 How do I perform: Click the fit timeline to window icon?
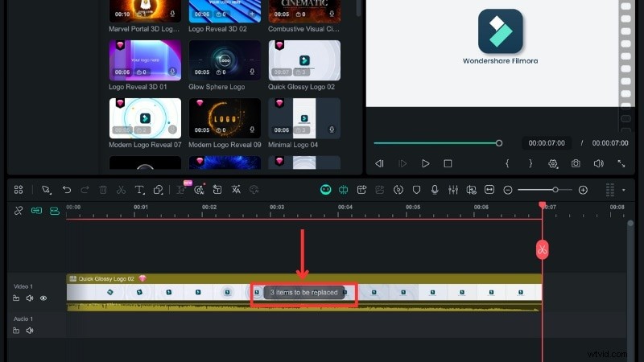[489, 190]
